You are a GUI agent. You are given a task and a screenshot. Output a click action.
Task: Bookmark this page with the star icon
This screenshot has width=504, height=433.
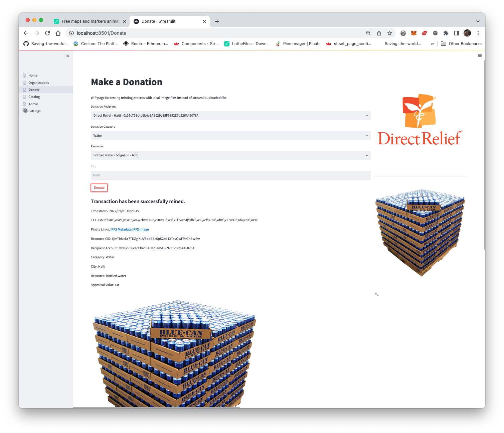pyautogui.click(x=390, y=33)
